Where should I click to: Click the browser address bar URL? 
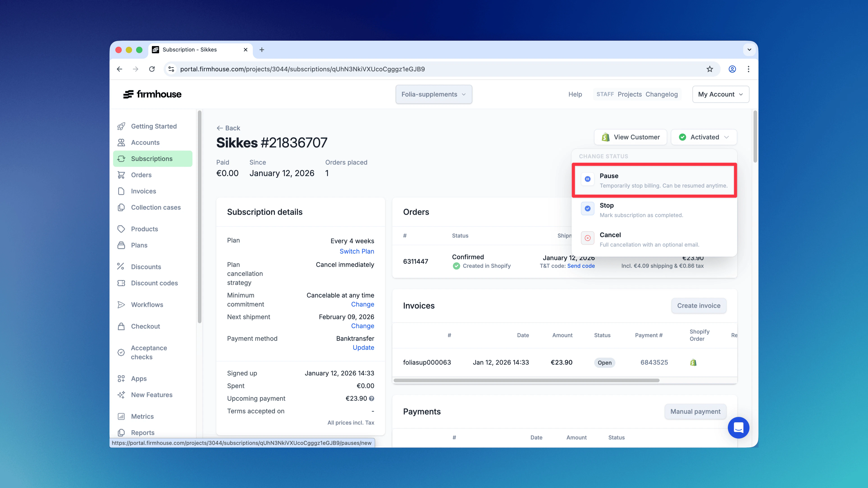click(x=302, y=69)
